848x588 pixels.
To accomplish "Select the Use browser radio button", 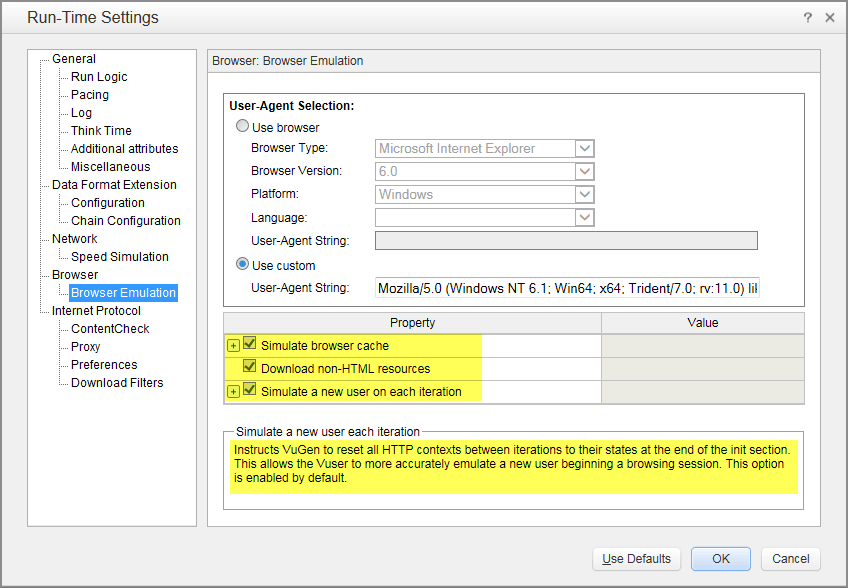I will [x=242, y=127].
